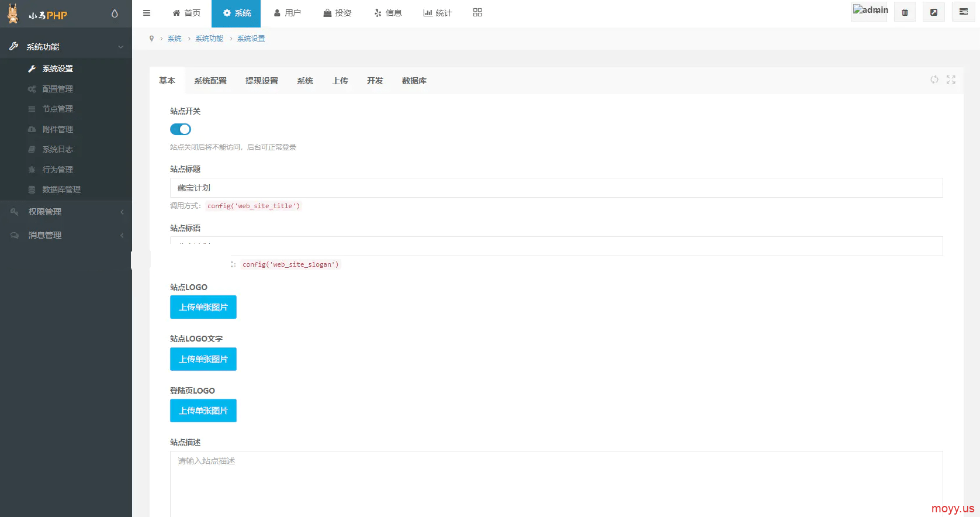The width and height of the screenshot is (980, 517).
Task: Click the grid apps icon in top nav
Action: pyautogui.click(x=477, y=13)
